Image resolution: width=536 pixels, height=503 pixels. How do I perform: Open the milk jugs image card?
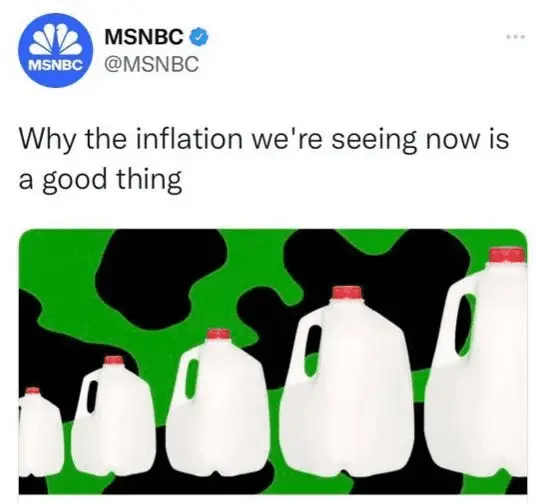tap(273, 361)
